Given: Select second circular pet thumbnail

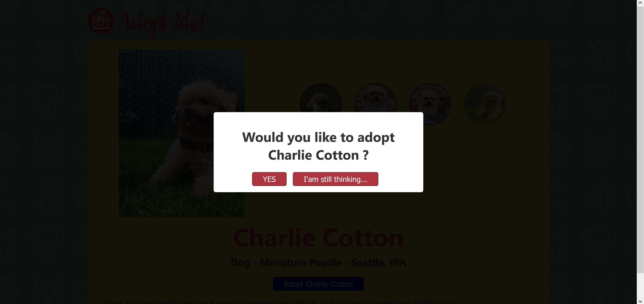Looking at the screenshot, I should tap(375, 104).
